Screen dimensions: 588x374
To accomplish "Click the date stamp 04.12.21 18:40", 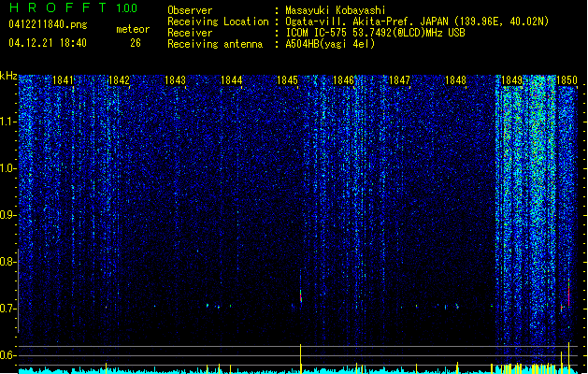I will (x=48, y=43).
